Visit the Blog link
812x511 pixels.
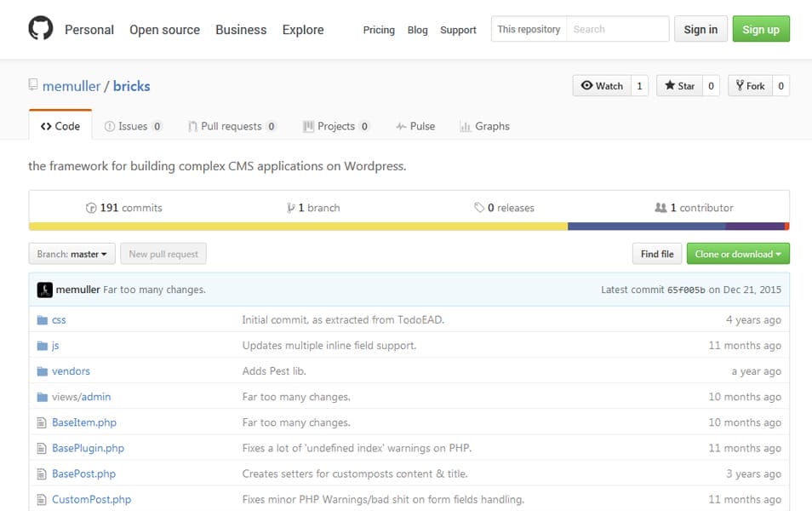tap(417, 30)
